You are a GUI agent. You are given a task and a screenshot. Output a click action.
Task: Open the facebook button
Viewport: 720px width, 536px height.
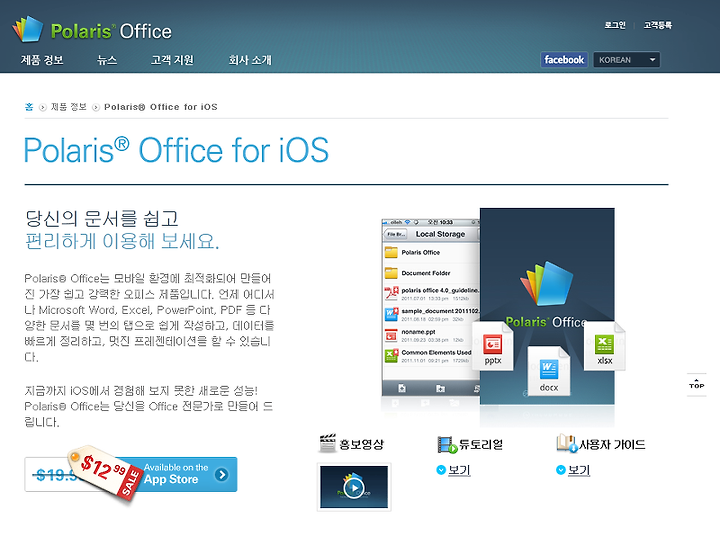(x=564, y=60)
